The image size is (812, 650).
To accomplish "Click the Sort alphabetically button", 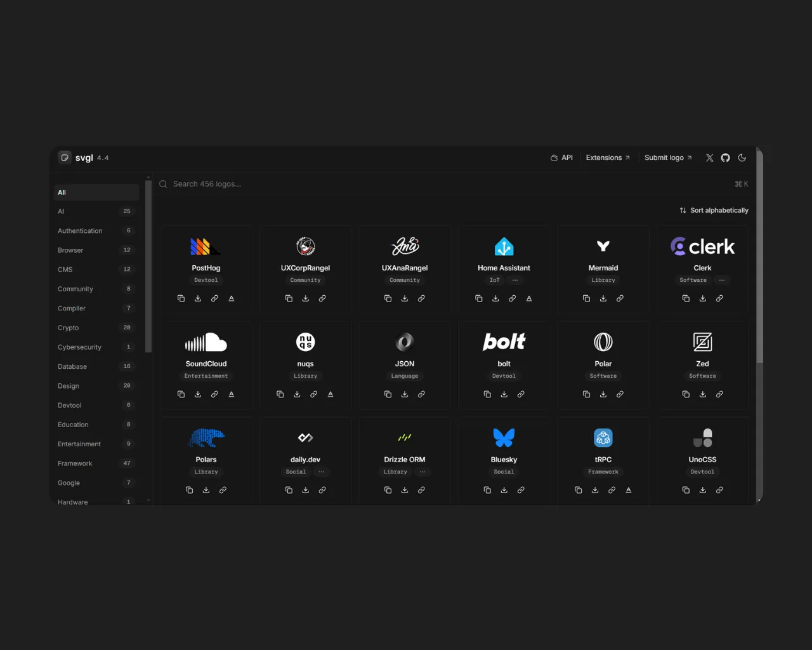I will coord(714,210).
